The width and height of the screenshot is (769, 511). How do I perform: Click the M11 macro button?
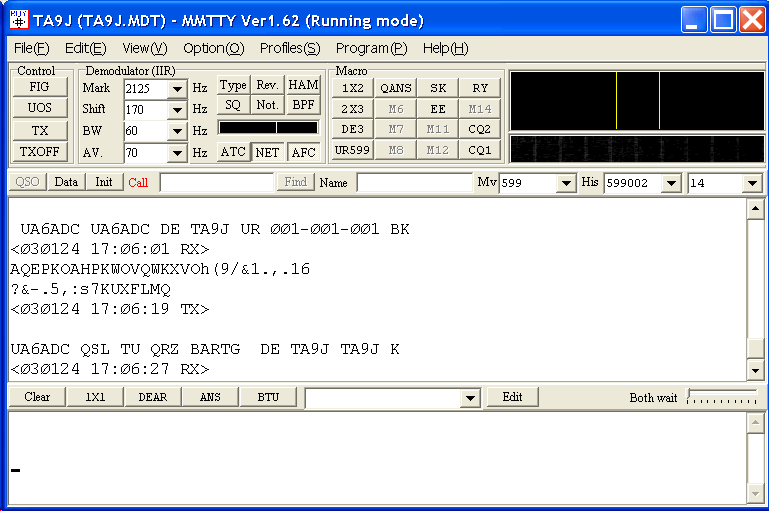(x=437, y=129)
